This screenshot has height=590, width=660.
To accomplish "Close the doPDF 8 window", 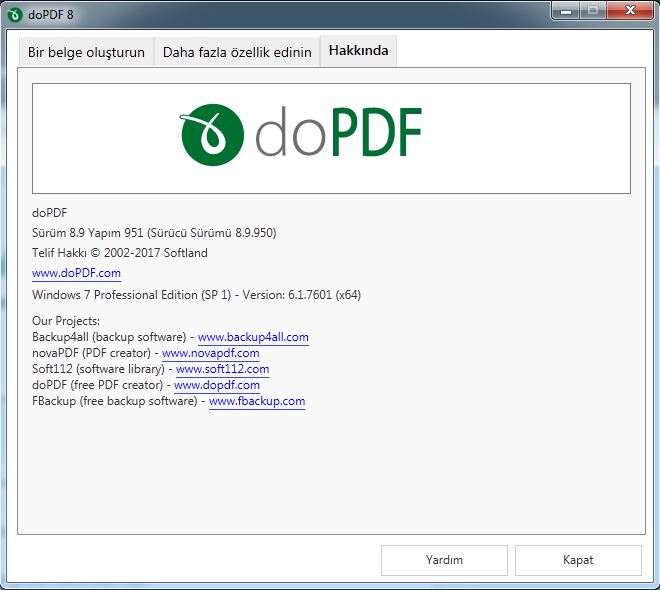I will [630, 11].
